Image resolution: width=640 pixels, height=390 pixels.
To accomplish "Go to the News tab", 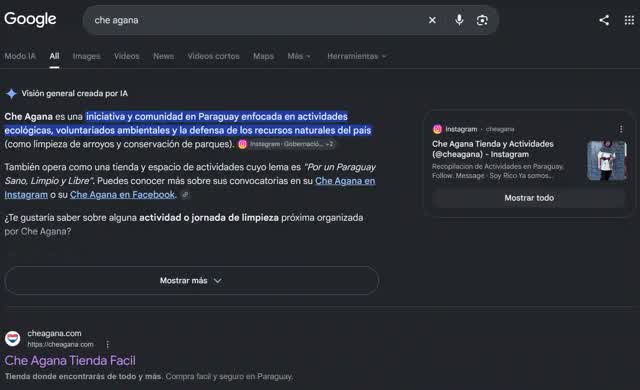I will click(x=163, y=56).
